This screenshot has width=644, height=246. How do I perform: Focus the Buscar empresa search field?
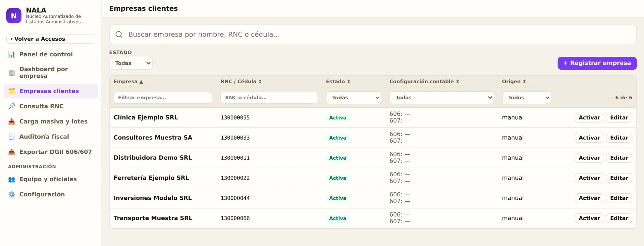coord(373,34)
